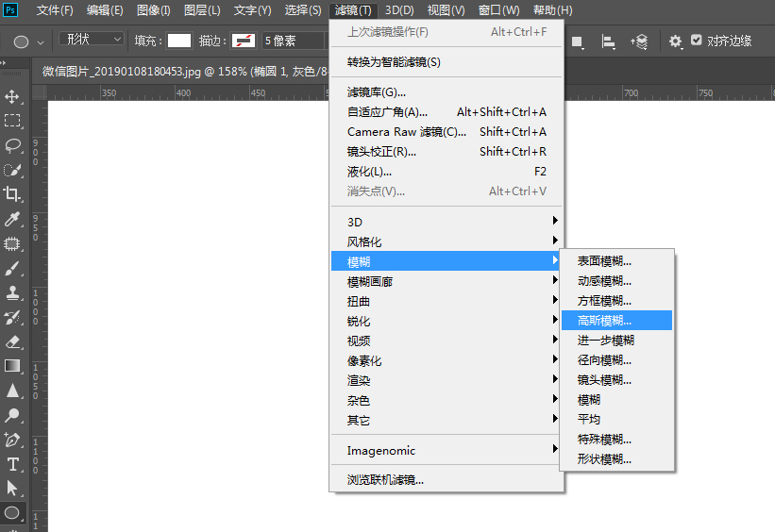
Task: Choose 表面模糊...
Action: tap(616, 261)
